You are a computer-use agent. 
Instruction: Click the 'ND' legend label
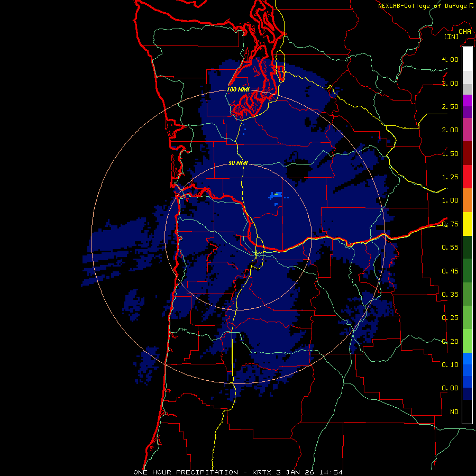click(x=454, y=412)
